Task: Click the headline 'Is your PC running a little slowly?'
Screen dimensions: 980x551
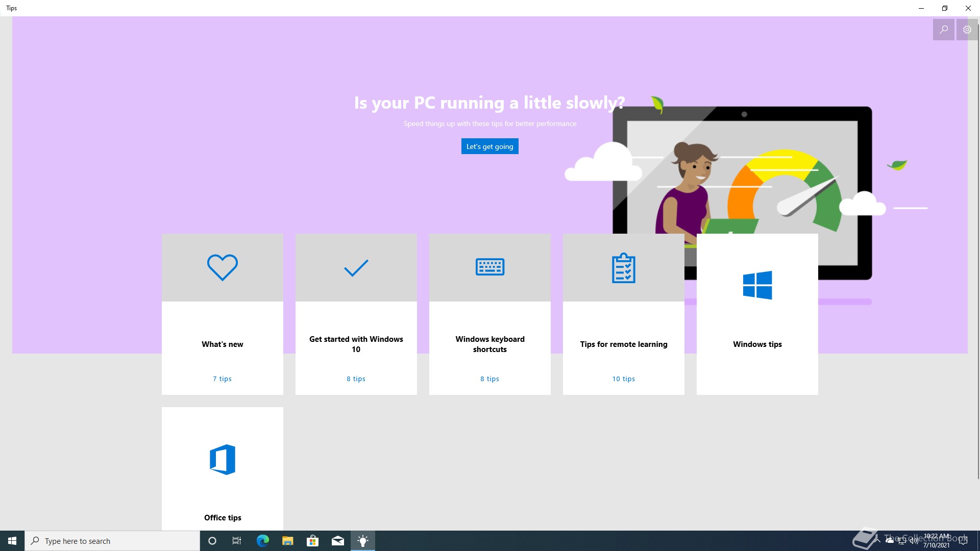Action: [x=489, y=103]
